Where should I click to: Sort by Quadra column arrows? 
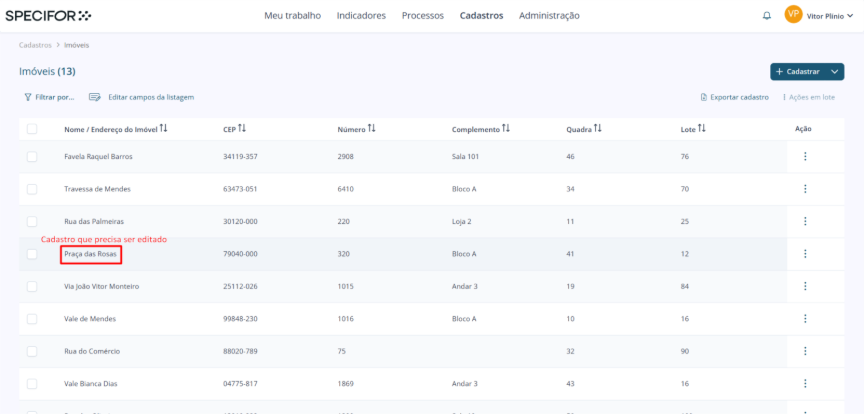click(597, 128)
